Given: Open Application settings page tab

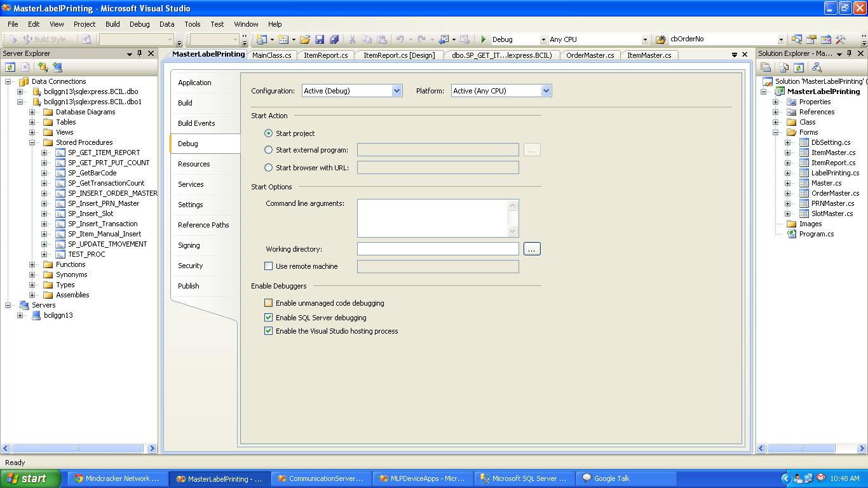Looking at the screenshot, I should pyautogui.click(x=205, y=83).
